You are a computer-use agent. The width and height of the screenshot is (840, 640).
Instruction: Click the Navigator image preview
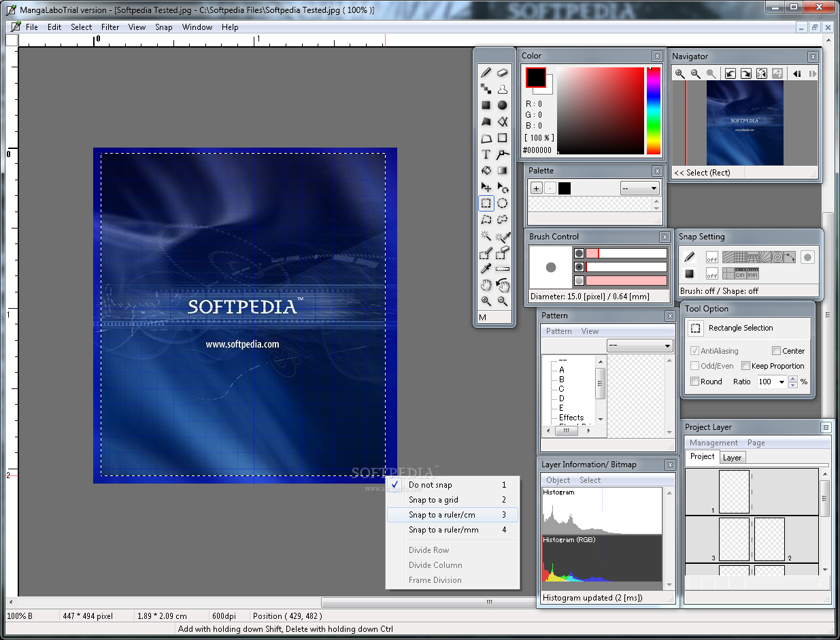(x=745, y=124)
